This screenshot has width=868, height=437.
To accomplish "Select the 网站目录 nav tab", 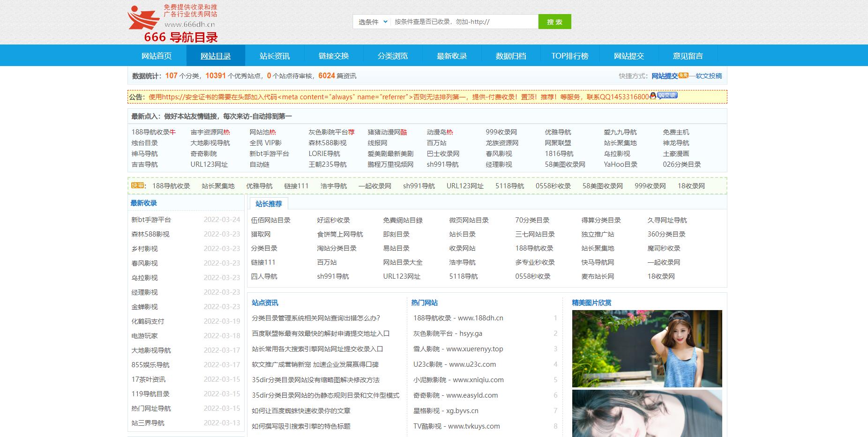I will [216, 56].
